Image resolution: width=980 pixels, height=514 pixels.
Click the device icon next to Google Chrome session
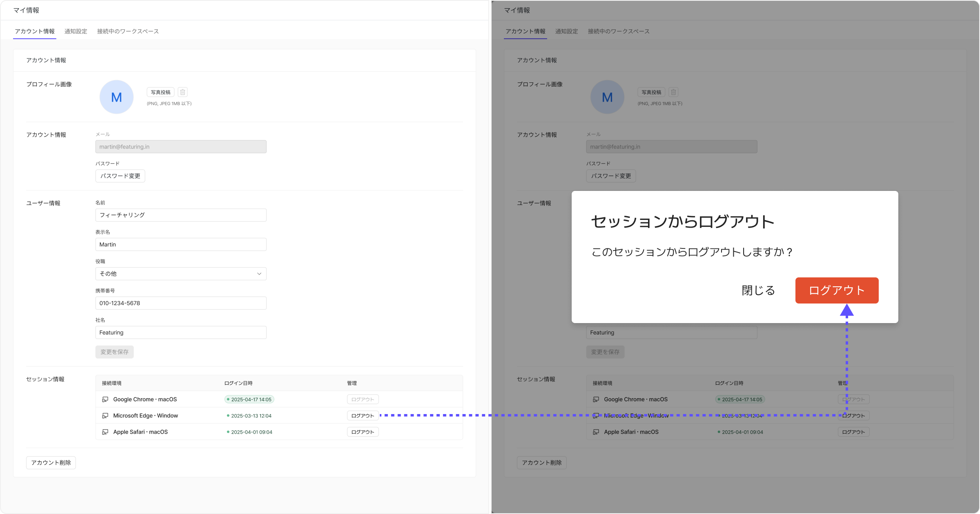[105, 399]
